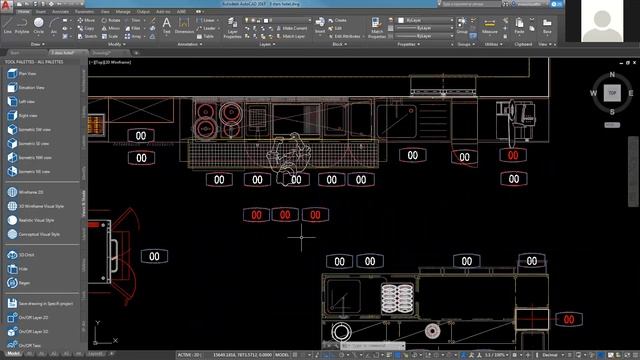This screenshot has width=640, height=360.
Task: Toggle MODEL space button in status bar
Action: point(282,355)
